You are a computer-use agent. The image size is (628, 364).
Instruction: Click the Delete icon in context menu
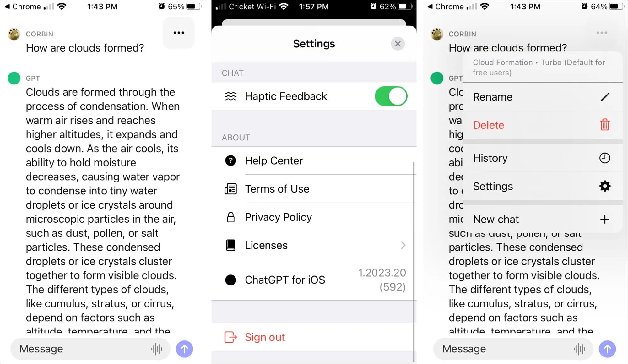[605, 125]
